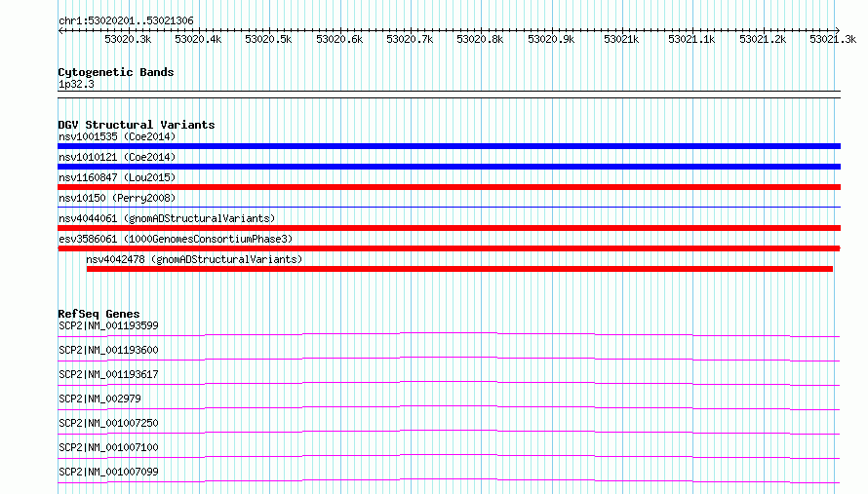Click the blue bar under nsv1001535
Viewport: 868px width, 494px height.
click(449, 146)
